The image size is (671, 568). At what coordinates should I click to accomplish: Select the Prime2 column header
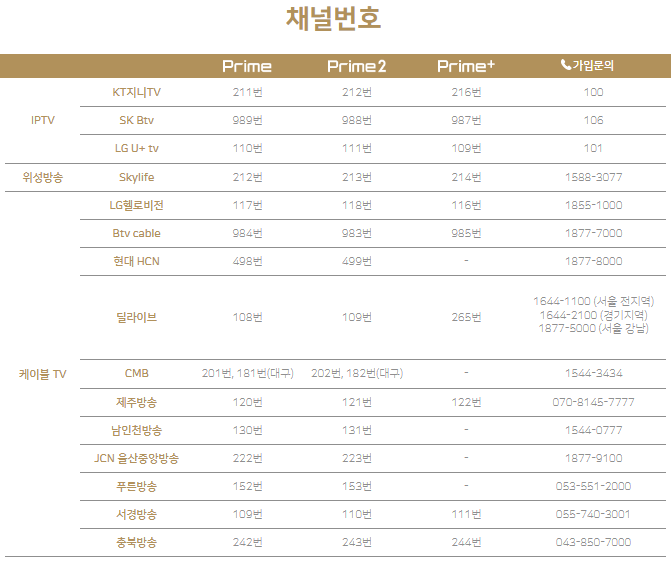click(356, 66)
